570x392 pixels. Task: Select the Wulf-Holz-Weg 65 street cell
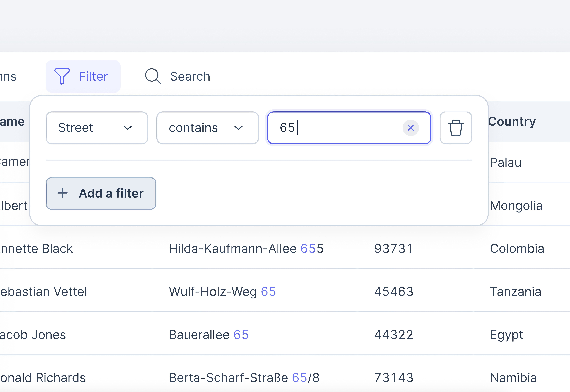(x=222, y=292)
